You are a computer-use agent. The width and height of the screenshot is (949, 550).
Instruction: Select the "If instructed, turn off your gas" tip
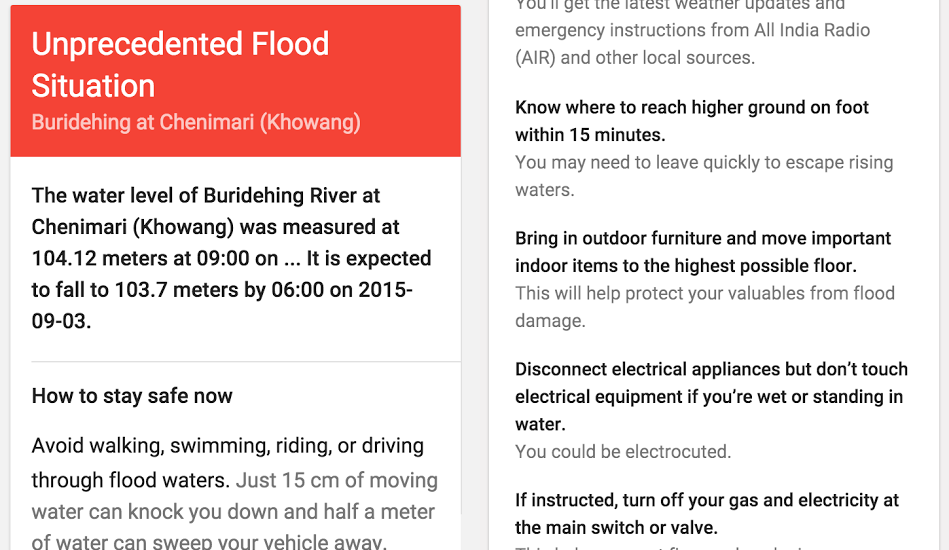(x=707, y=500)
